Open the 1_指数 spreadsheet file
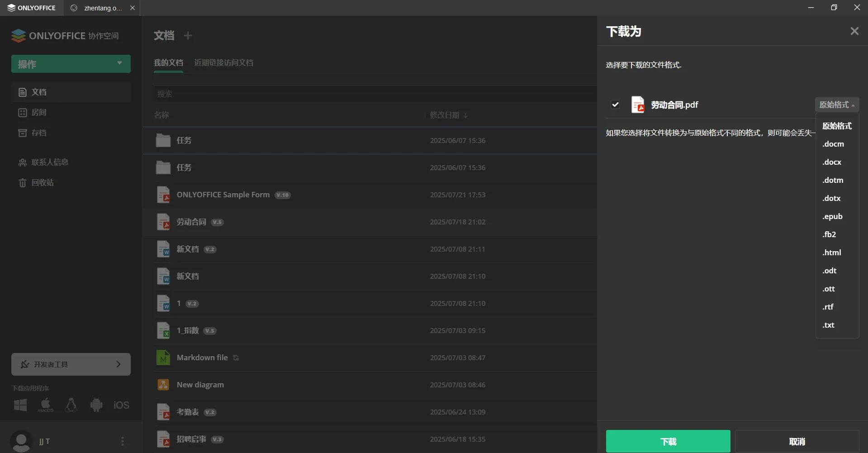 point(188,330)
